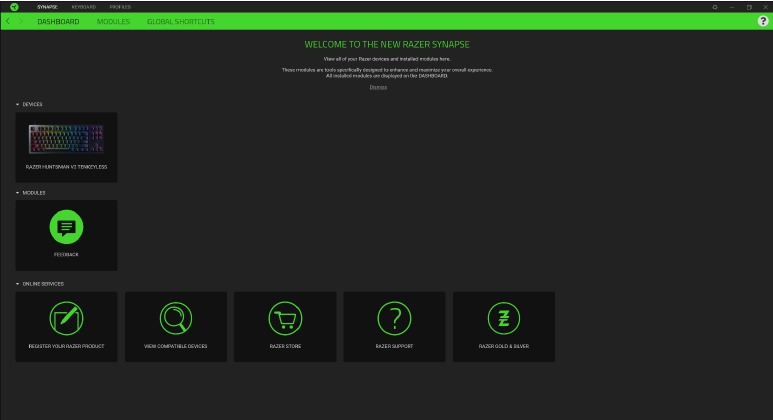Screen dimensions: 773x420
Task: Open the Razer Gold & Silver icon
Action: pos(504,318)
